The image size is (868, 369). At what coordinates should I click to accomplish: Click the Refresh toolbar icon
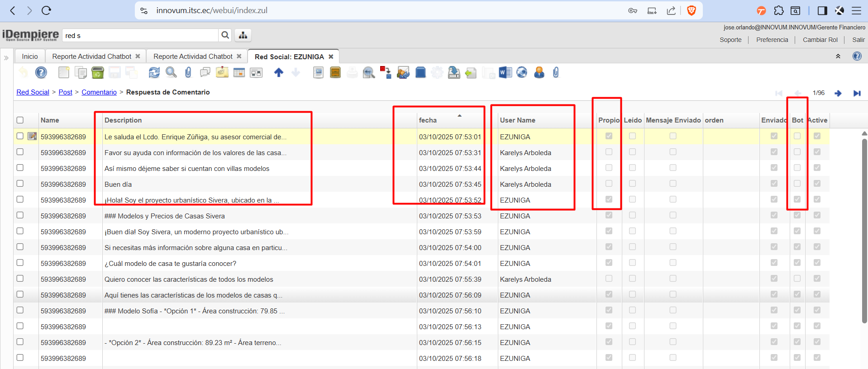coord(154,72)
